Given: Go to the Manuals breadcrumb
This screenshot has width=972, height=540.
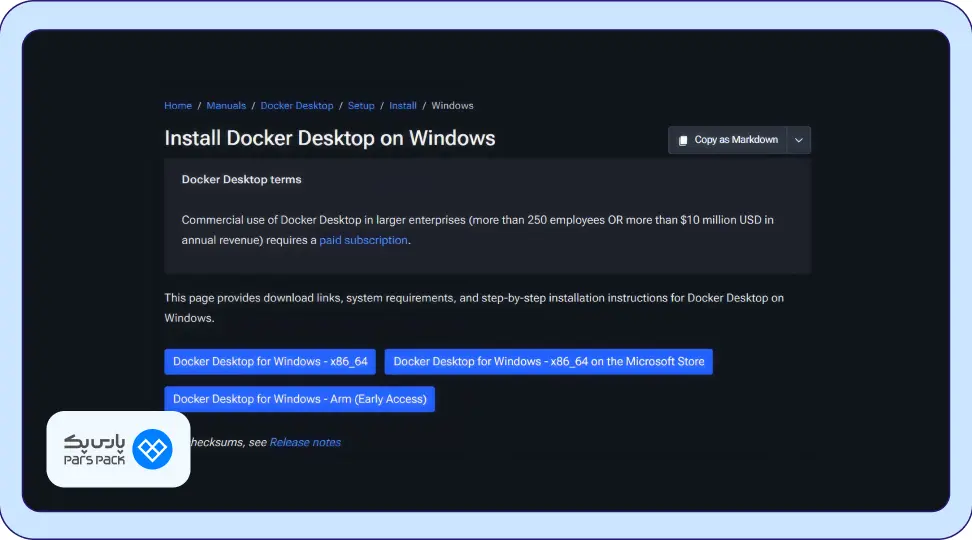Looking at the screenshot, I should point(226,106).
